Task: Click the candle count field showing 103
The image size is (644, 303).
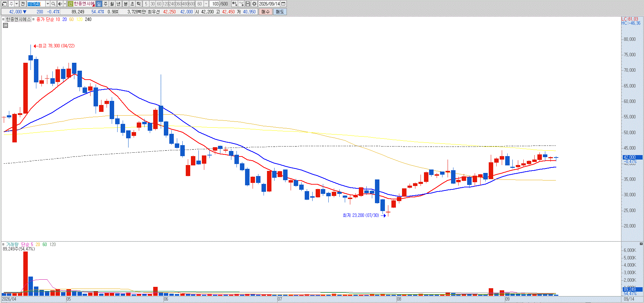Action: [x=215, y=4]
